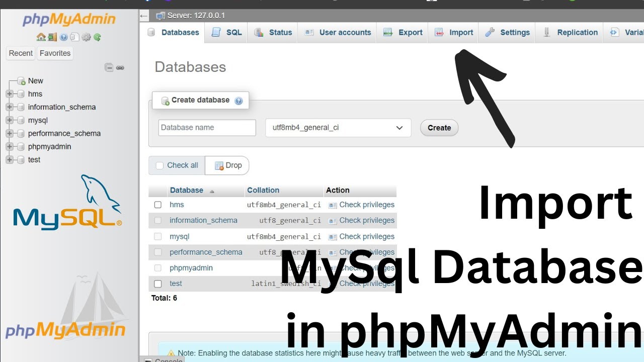
Task: Expand the hms database tree node
Action: click(x=10, y=94)
